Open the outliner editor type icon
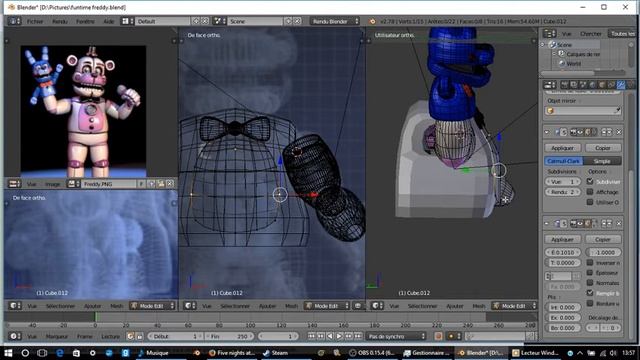Viewport: 640px width, 360px height. (549, 33)
